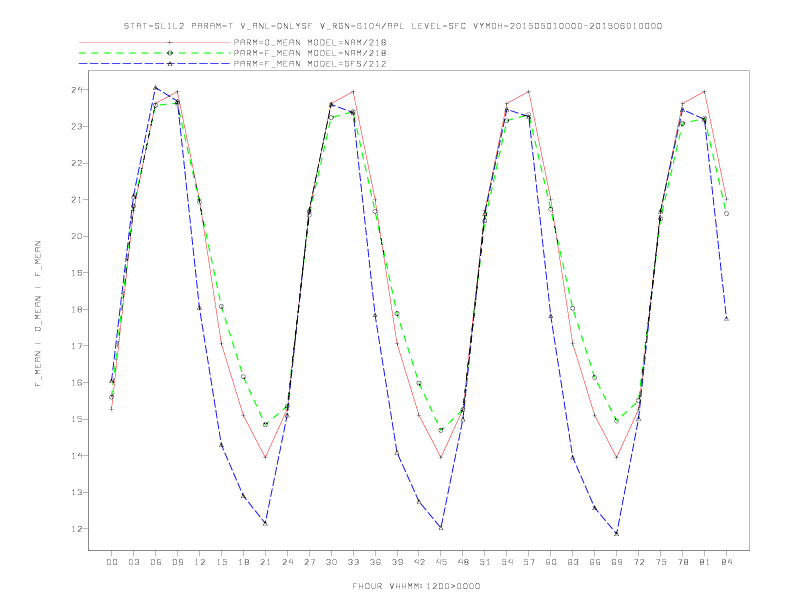The height and width of the screenshot is (612, 792).
Task: Click y-axis tick label 17
Action: 77,346
